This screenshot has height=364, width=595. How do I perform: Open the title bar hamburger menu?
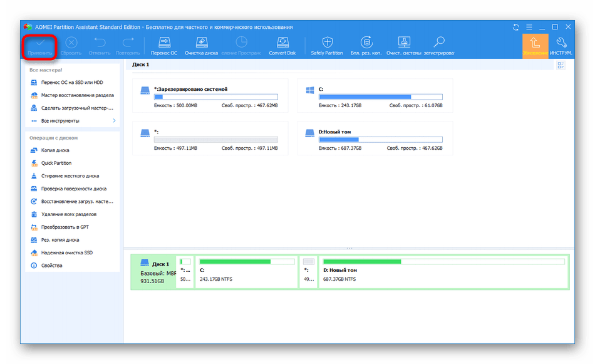coord(529,27)
